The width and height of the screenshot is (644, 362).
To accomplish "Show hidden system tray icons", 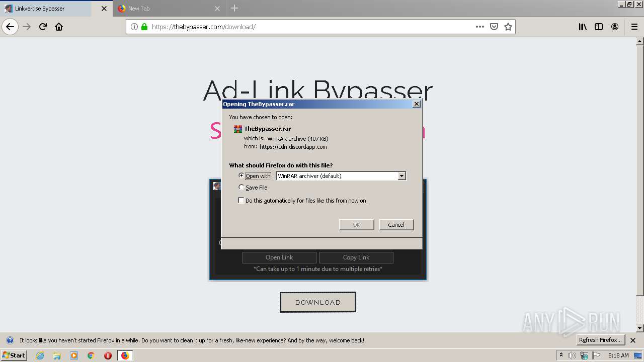I will point(561,355).
